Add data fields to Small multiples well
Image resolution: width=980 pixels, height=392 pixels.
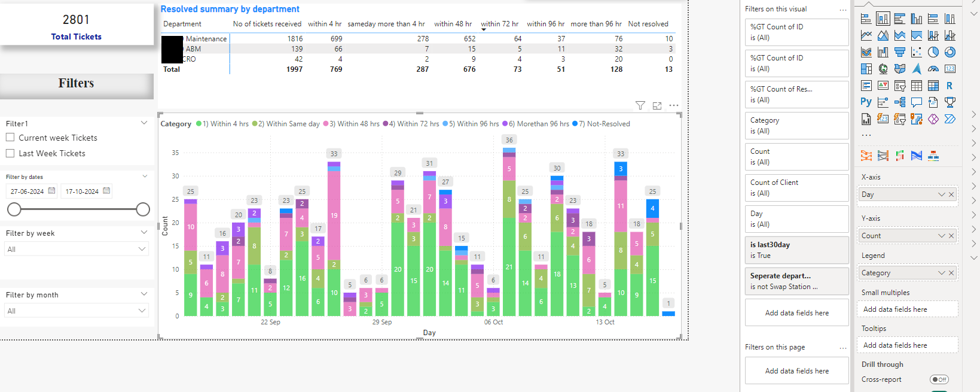pos(908,309)
